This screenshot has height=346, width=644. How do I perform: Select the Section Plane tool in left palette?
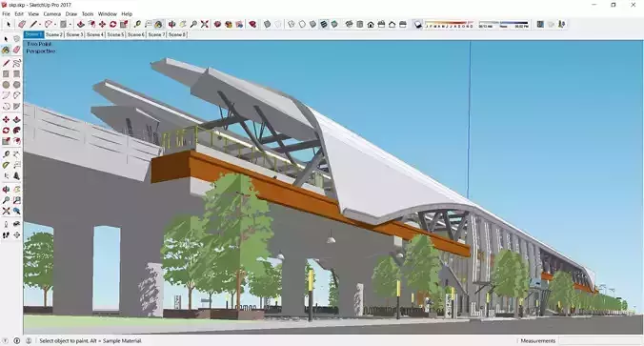[16, 235]
